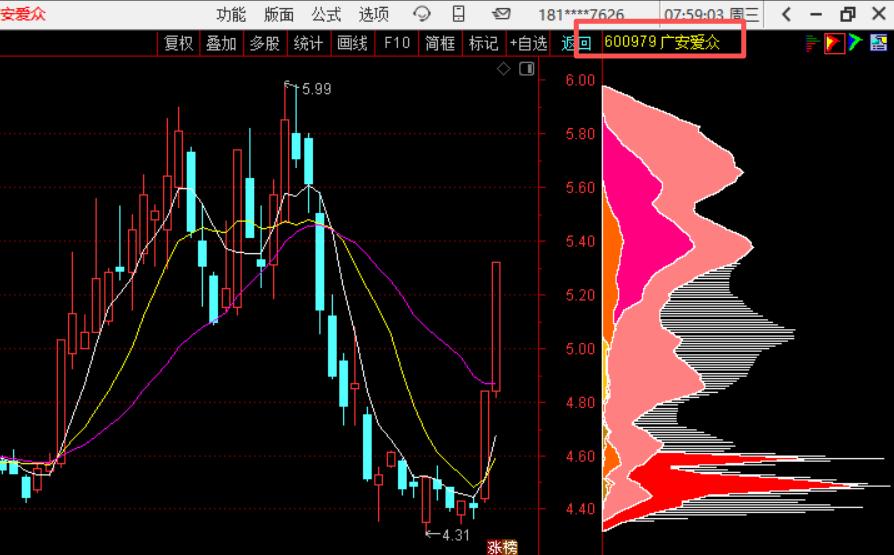
Task: Click the 涨榜 label at chart bottom
Action: [x=502, y=547]
